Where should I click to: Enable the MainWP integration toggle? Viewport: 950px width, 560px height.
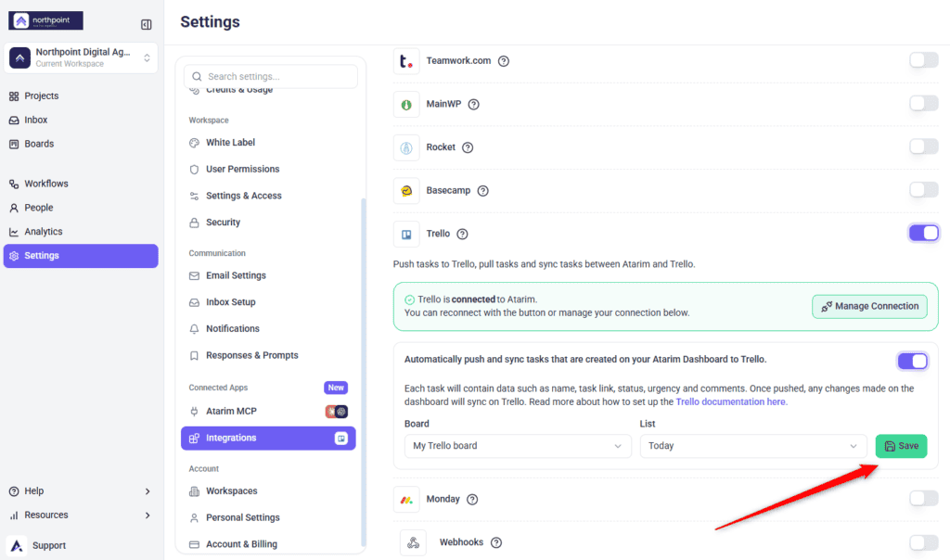point(924,103)
